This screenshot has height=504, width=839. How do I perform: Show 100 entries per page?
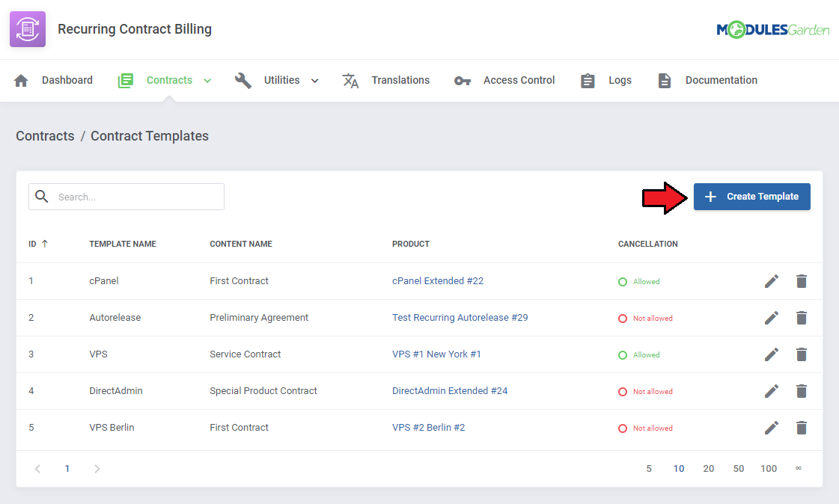[769, 469]
